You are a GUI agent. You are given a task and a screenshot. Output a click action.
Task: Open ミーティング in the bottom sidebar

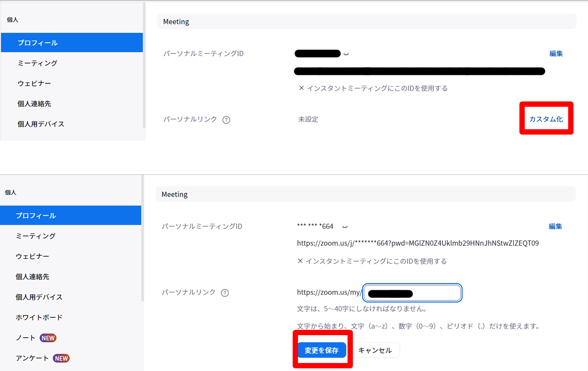coord(36,236)
